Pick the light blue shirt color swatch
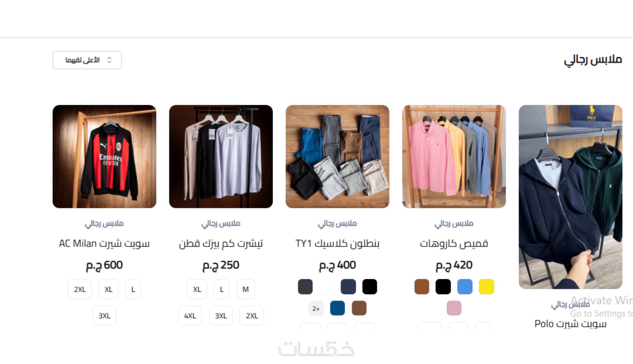The height and width of the screenshot is (364, 633). coord(465,287)
